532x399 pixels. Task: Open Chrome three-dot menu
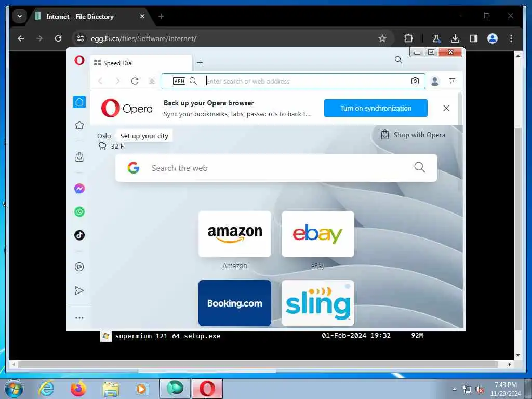point(511,38)
